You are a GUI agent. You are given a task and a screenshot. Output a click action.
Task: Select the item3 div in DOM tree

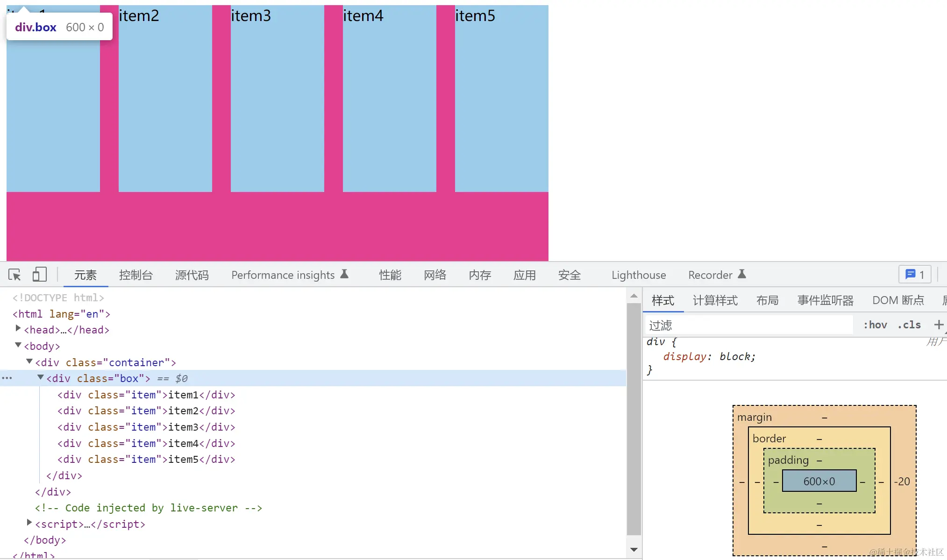(x=146, y=427)
